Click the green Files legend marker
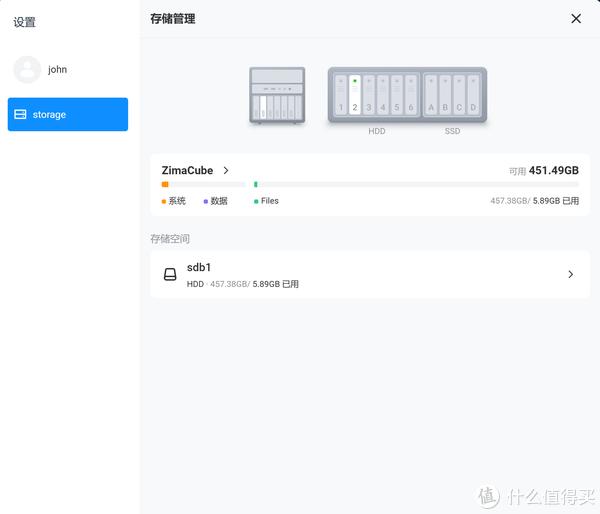 pyautogui.click(x=256, y=201)
